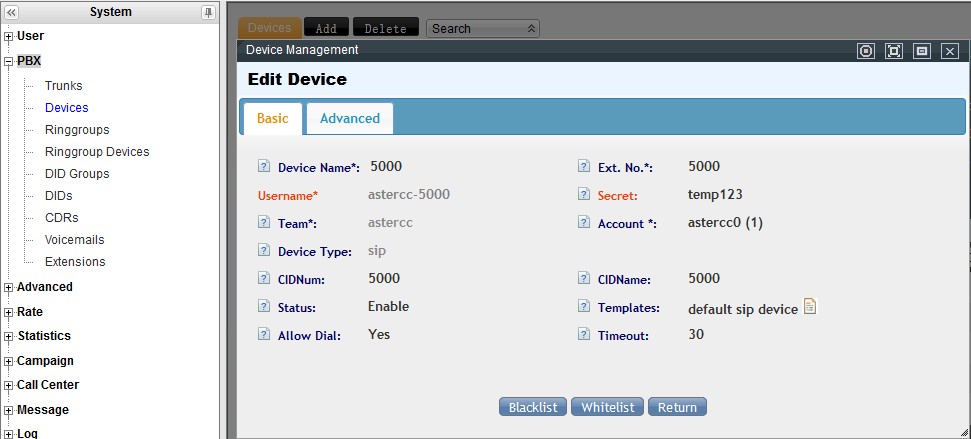The width and height of the screenshot is (971, 439).
Task: Click the help icon next to Timeout
Action: pos(584,335)
